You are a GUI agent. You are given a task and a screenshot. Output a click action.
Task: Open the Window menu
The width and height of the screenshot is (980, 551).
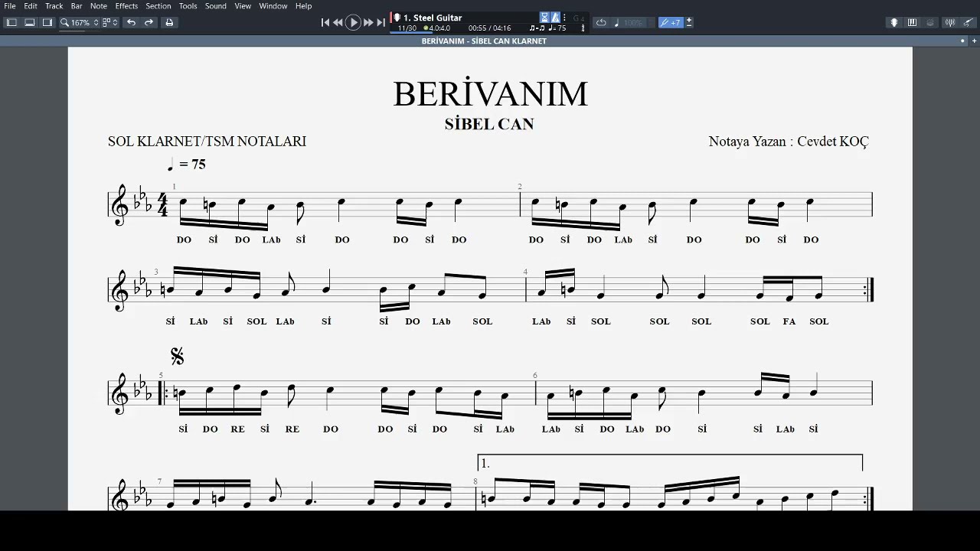(273, 6)
